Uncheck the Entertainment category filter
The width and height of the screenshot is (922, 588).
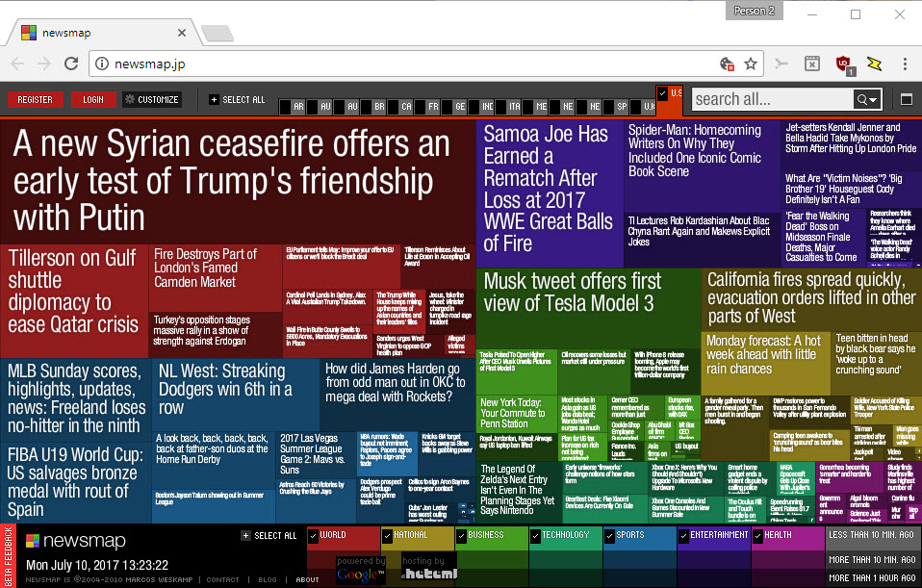684,536
